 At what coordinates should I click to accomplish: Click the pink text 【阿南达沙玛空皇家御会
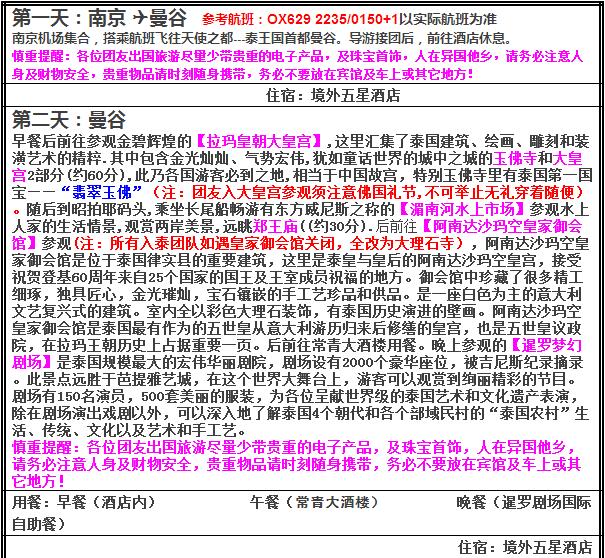[x=500, y=226]
